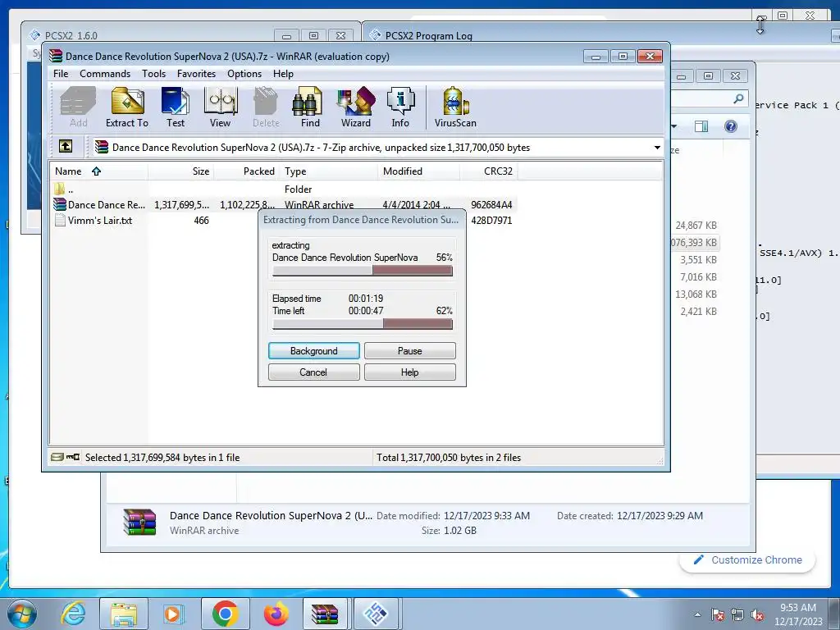Open the Tools menu
840x630 pixels.
click(x=153, y=73)
